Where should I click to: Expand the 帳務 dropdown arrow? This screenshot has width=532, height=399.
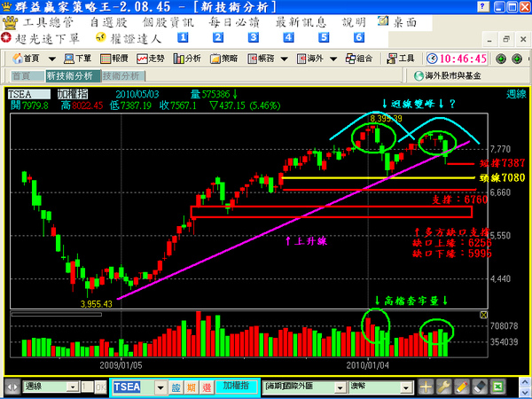coord(285,59)
